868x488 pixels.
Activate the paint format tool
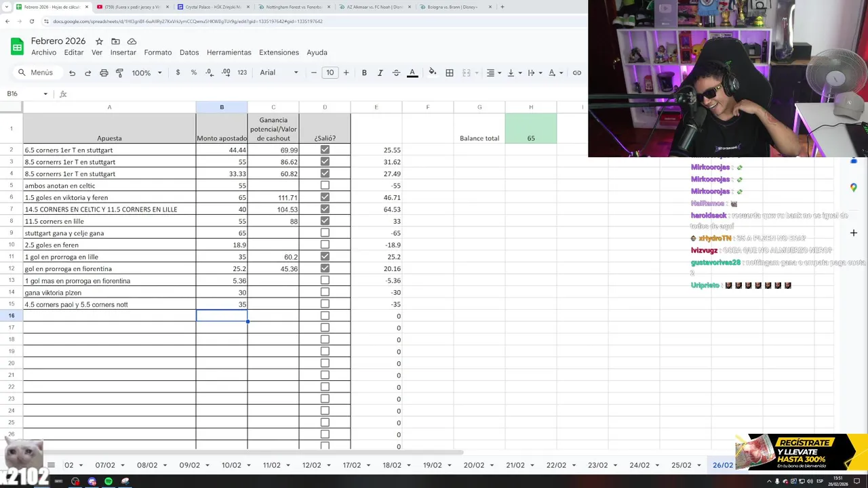tap(119, 73)
